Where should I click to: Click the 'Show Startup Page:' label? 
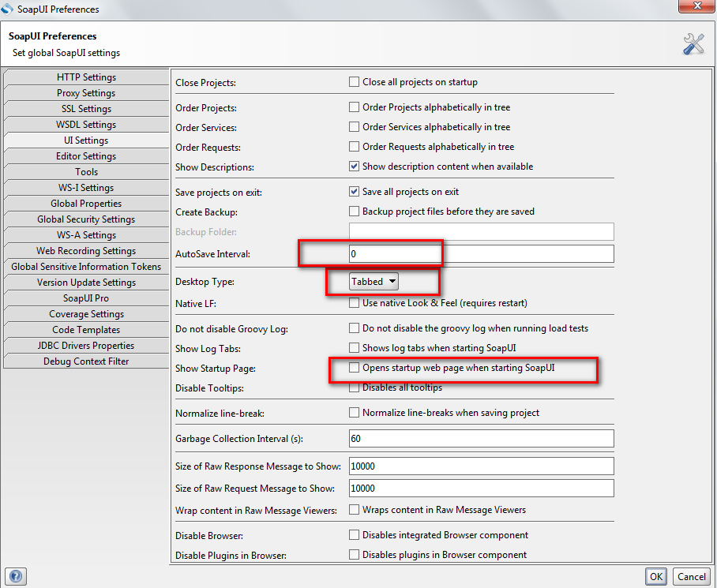pyautogui.click(x=216, y=369)
